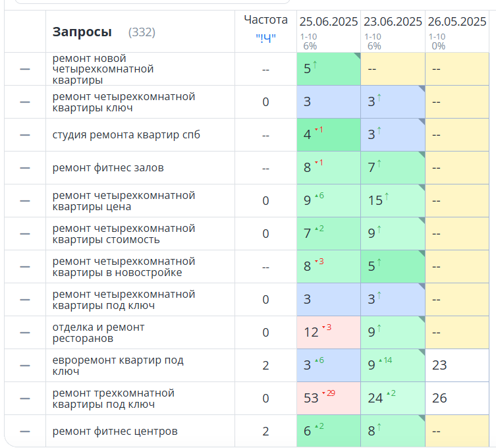Click the dash icon beside "ремонт фитнес центров"
Image resolution: width=496 pixels, height=448 pixels.
pyautogui.click(x=25, y=432)
